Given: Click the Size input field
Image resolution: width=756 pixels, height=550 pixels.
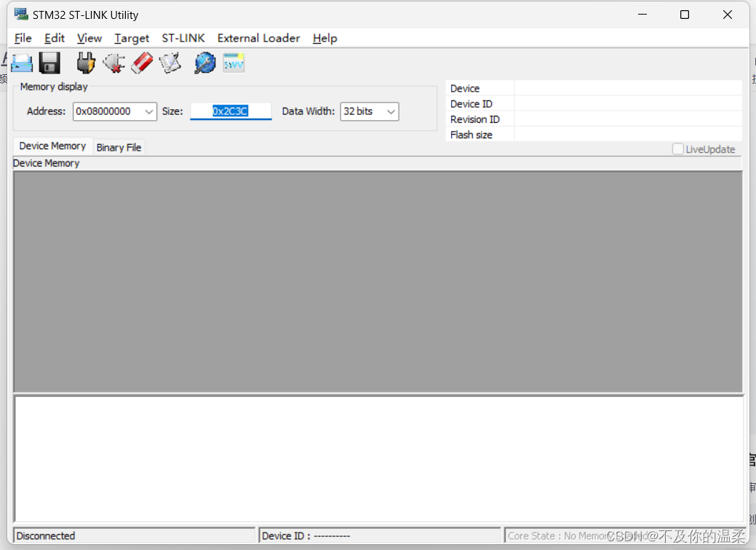Looking at the screenshot, I should pos(231,111).
